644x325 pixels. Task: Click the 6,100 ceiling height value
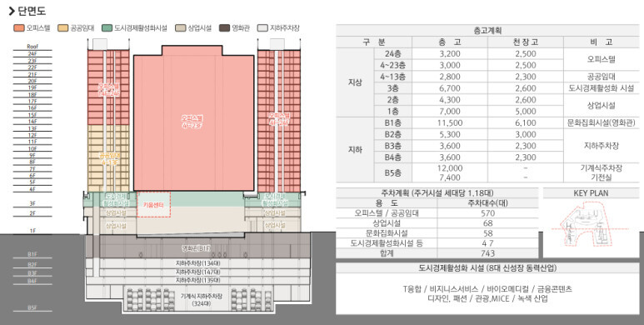click(x=526, y=122)
